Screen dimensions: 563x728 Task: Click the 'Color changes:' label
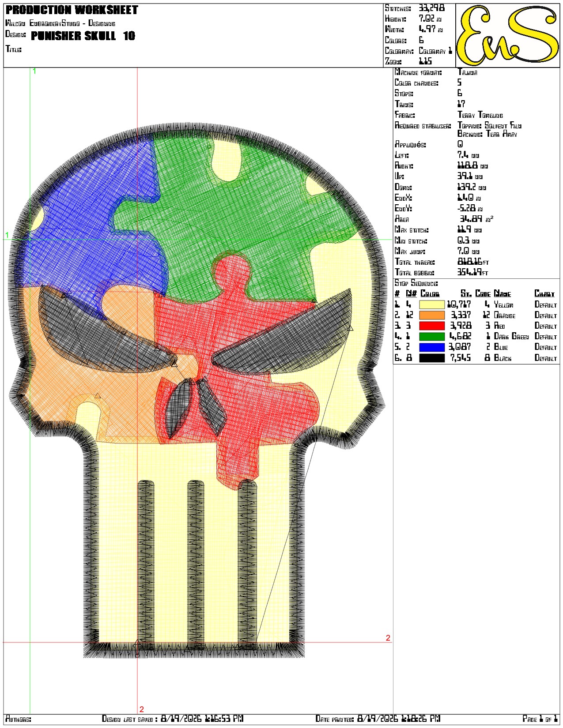coord(416,83)
